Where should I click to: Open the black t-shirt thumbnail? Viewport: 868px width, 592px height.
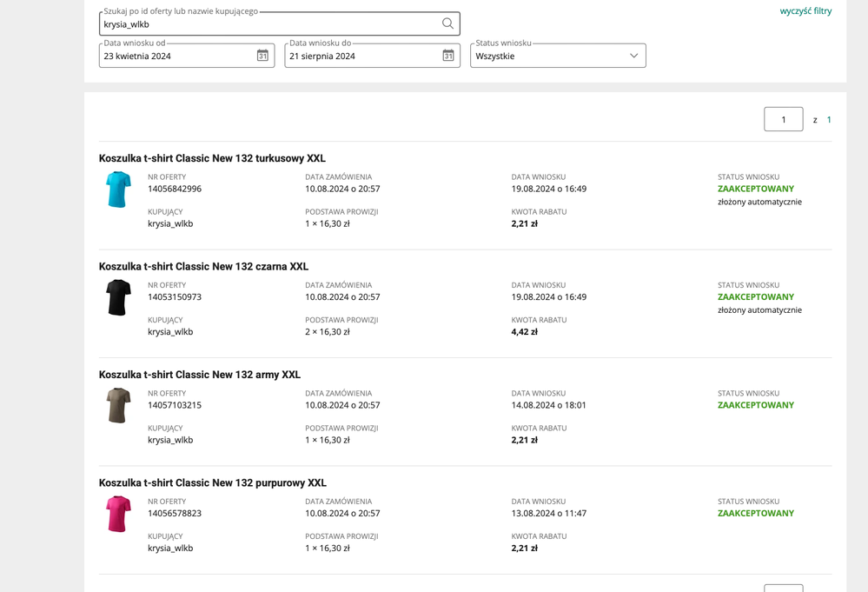(x=118, y=297)
